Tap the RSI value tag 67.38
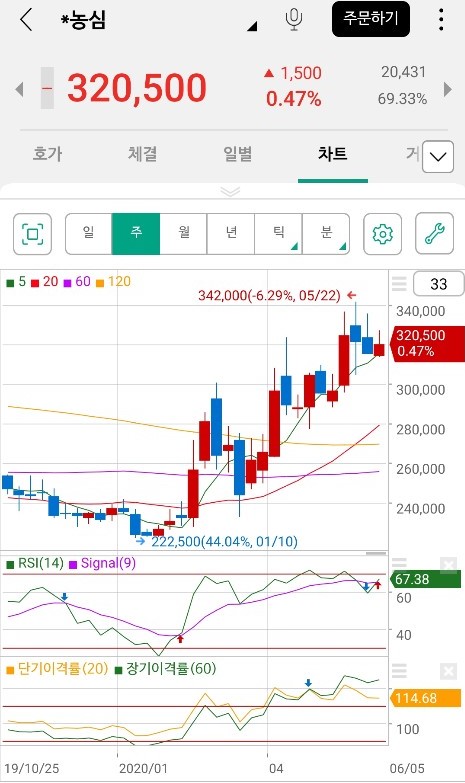 pyautogui.click(x=425, y=579)
